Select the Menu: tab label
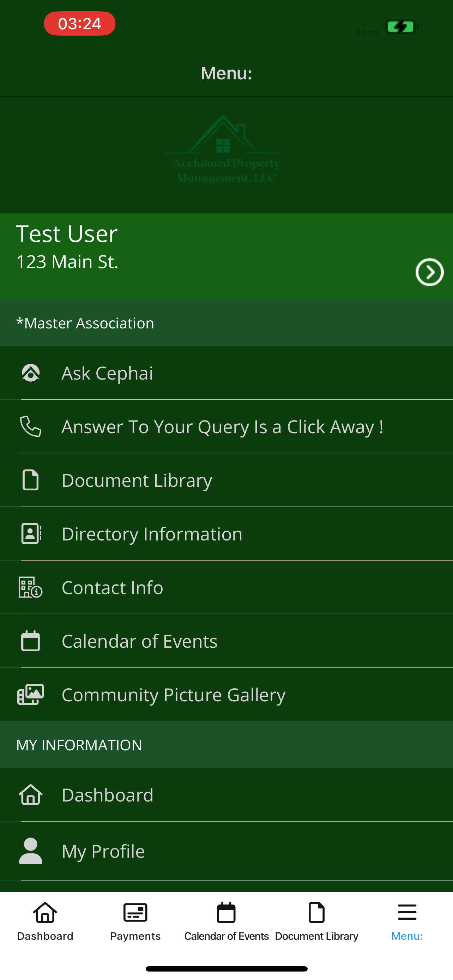The image size is (453, 980). coord(407,936)
